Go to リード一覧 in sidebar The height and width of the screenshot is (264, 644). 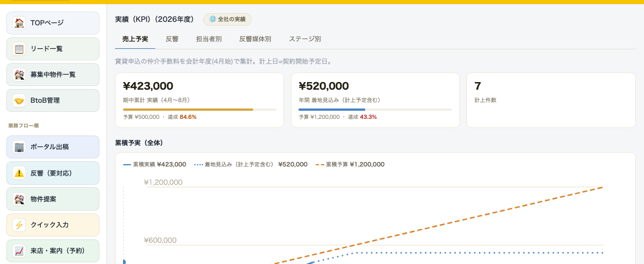click(53, 49)
